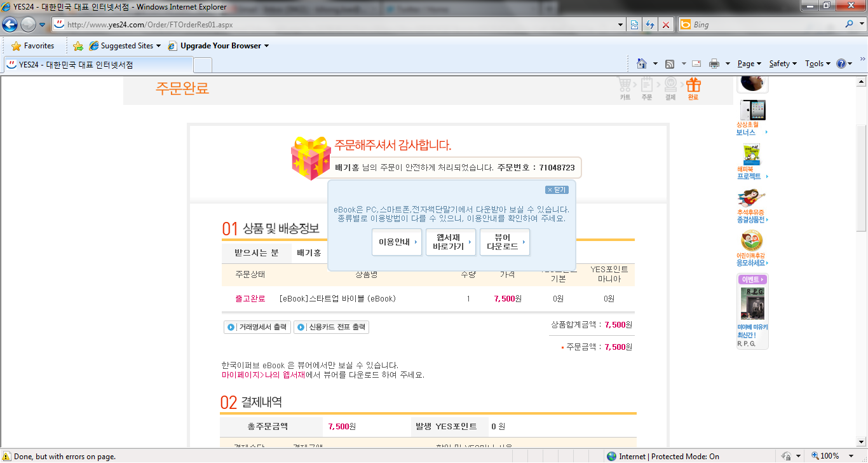Open the Tools menu
The image size is (868, 463).
[x=818, y=64]
